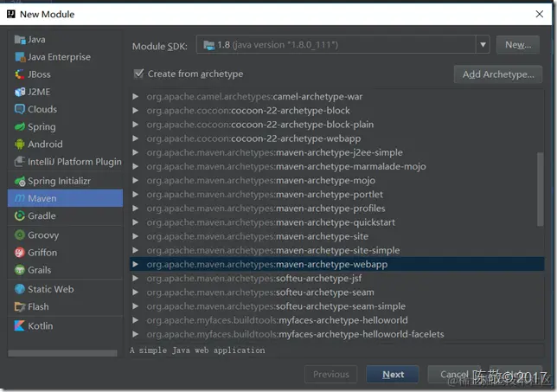Click the Static Web globe icon

coord(20,289)
